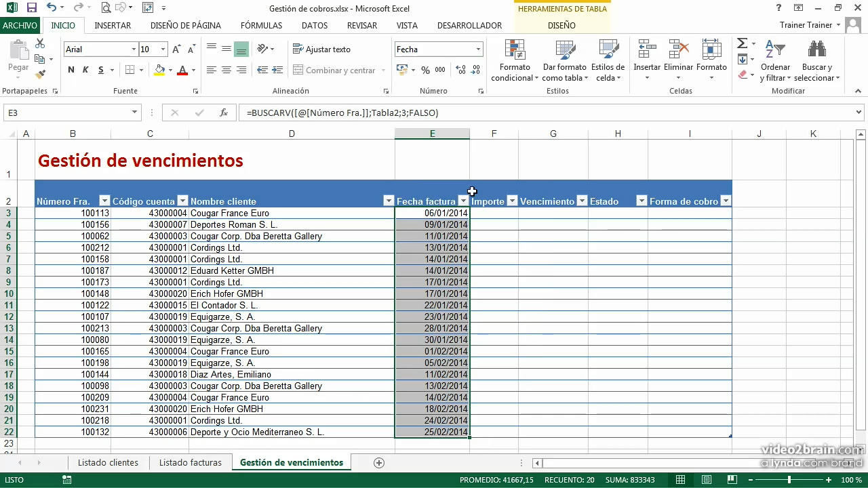The width and height of the screenshot is (868, 488).
Task: Add a new sheet with plus button
Action: [x=379, y=463]
